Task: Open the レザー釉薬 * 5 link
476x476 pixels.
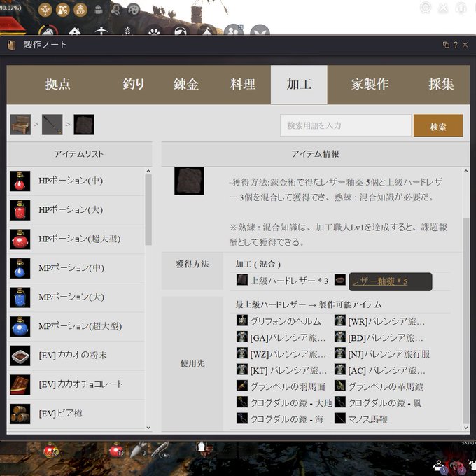Action: 380,281
